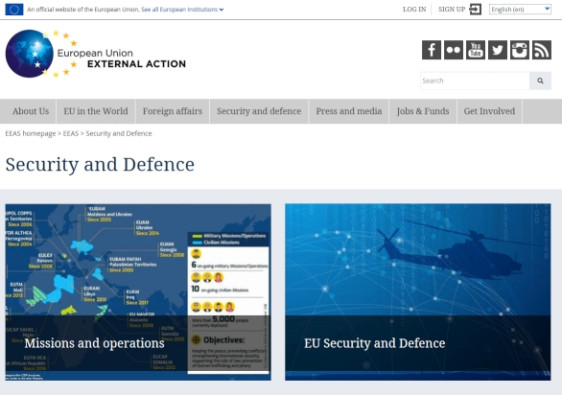The width and height of the screenshot is (562, 395).
Task: Go to EEAS homepage breadcrumb link
Action: point(30,133)
